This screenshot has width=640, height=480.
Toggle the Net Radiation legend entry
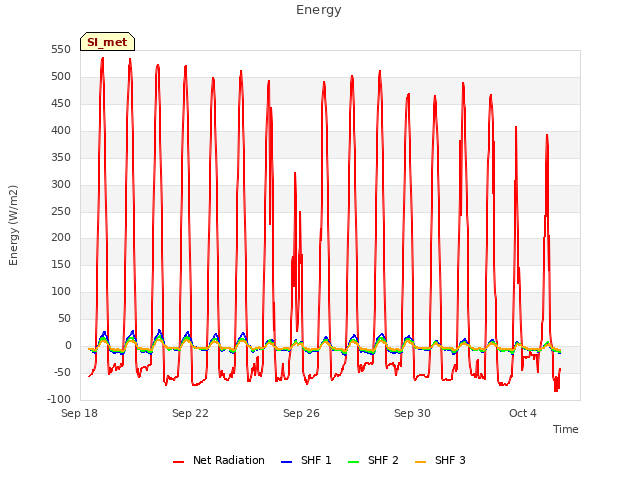tap(219, 460)
